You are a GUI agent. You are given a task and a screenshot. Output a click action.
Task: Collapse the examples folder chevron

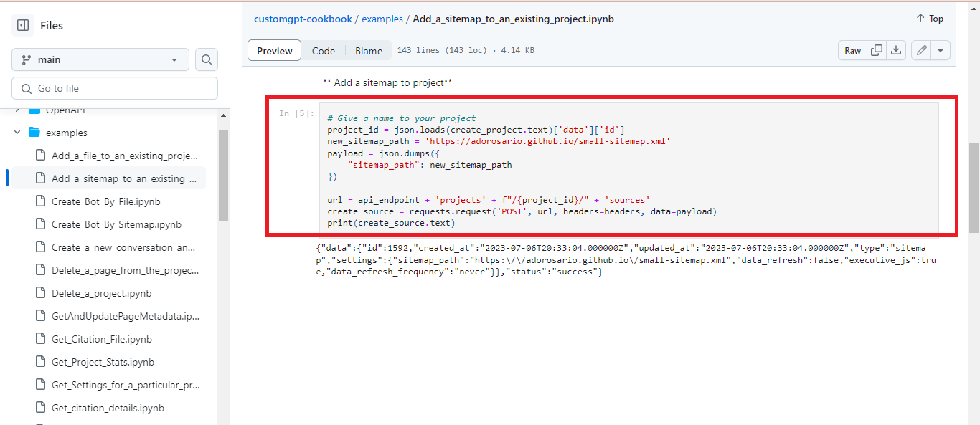(17, 133)
